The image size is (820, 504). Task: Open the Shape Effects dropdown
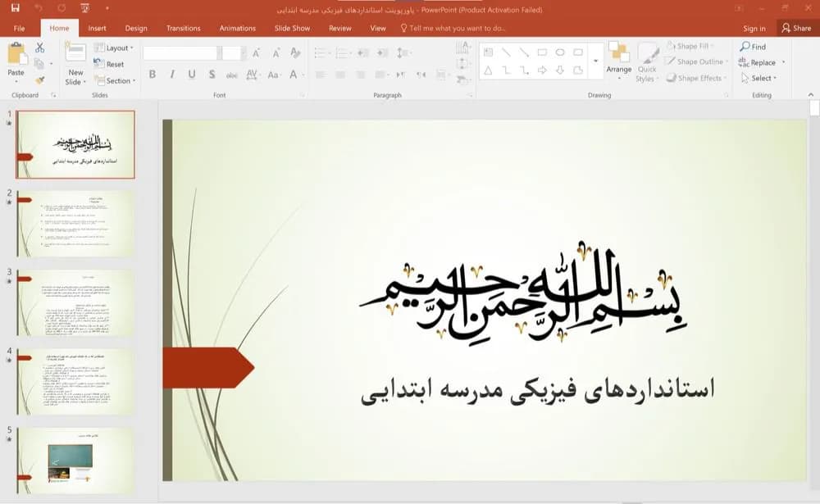pos(696,78)
